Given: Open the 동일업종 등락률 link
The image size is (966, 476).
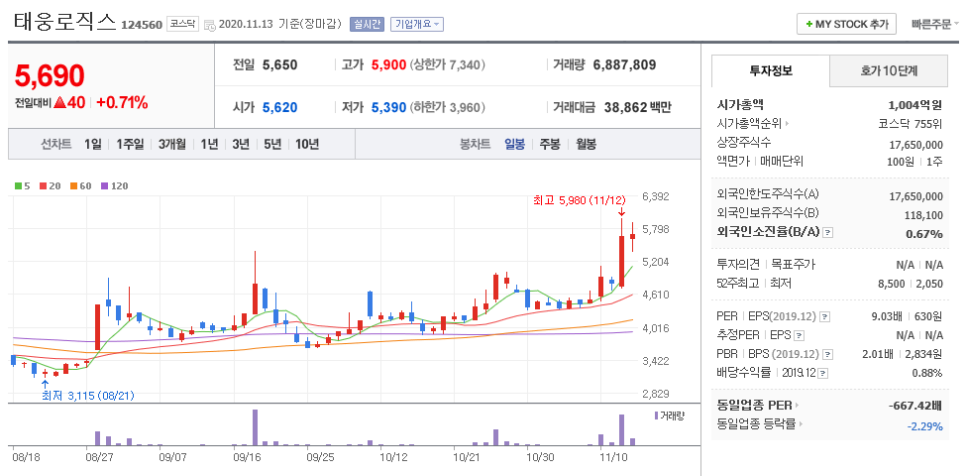Looking at the screenshot, I should 759,424.
